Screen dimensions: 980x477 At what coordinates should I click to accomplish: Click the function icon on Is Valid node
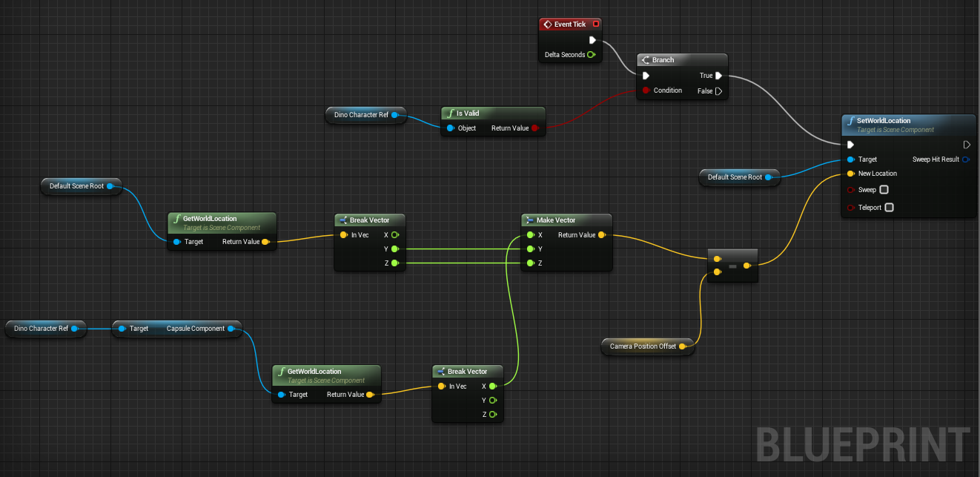(450, 114)
